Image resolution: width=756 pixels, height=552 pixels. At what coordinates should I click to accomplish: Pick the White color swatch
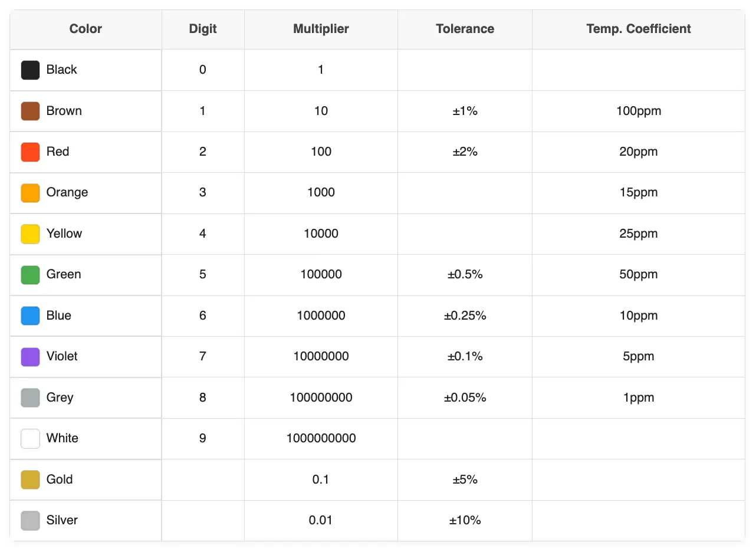point(30,439)
